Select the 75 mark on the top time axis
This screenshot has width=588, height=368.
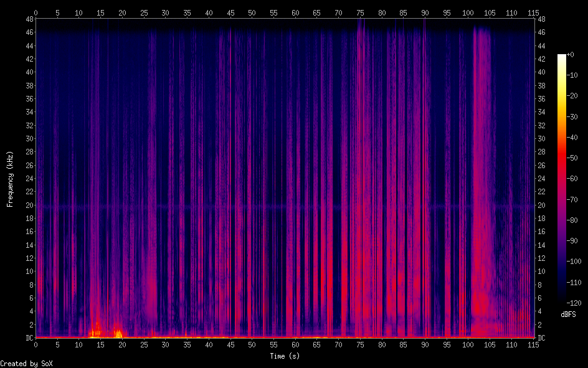(x=360, y=12)
